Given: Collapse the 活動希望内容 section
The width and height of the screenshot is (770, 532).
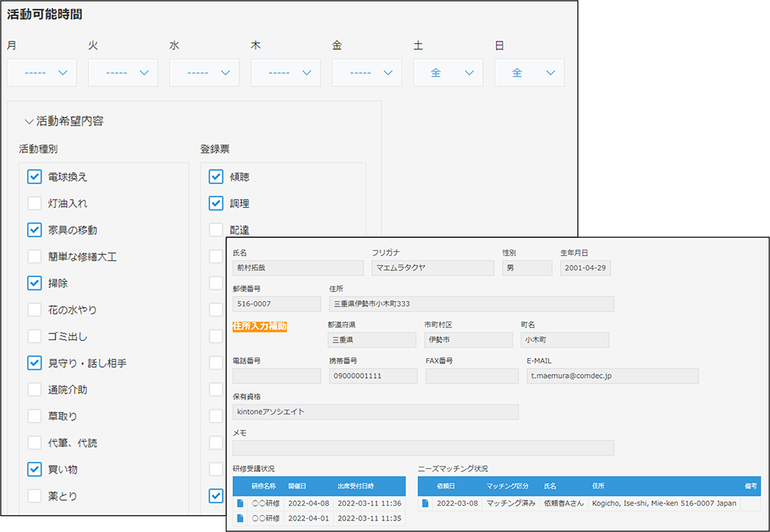Looking at the screenshot, I should pyautogui.click(x=29, y=121).
